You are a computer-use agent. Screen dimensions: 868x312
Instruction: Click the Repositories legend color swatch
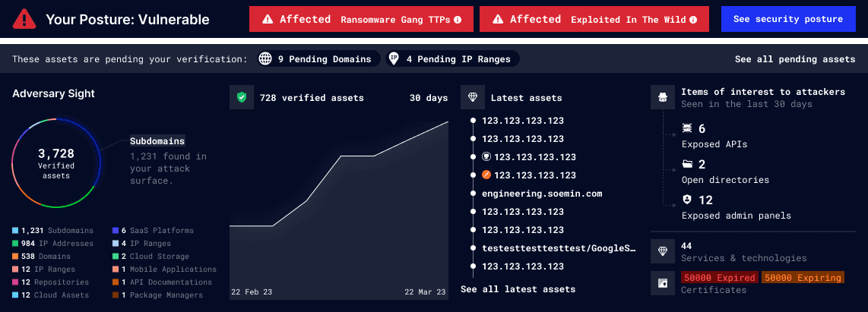(15, 282)
